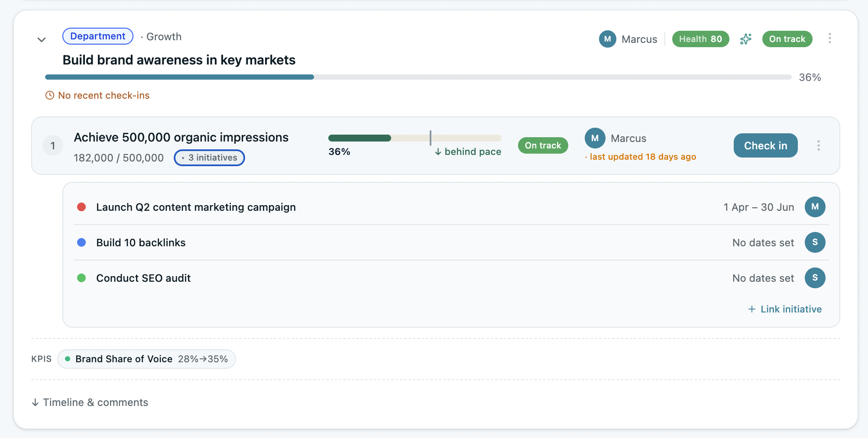Click the expected pace marker on bar

(431, 138)
